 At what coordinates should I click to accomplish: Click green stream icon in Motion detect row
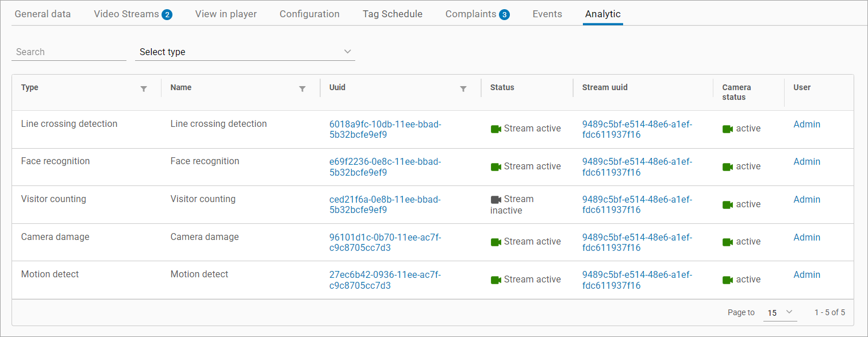(496, 280)
